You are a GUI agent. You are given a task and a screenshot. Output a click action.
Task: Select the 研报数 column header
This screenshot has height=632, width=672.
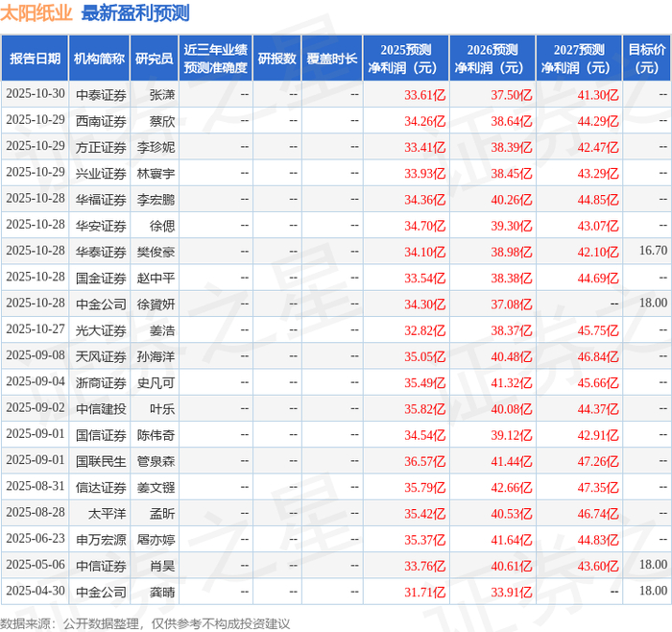point(276,59)
